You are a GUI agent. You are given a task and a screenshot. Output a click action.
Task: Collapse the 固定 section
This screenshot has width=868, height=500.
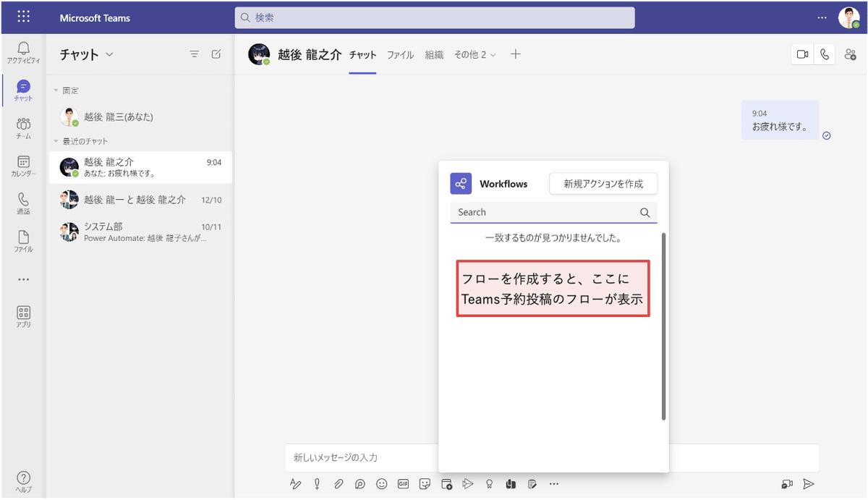pyautogui.click(x=56, y=90)
